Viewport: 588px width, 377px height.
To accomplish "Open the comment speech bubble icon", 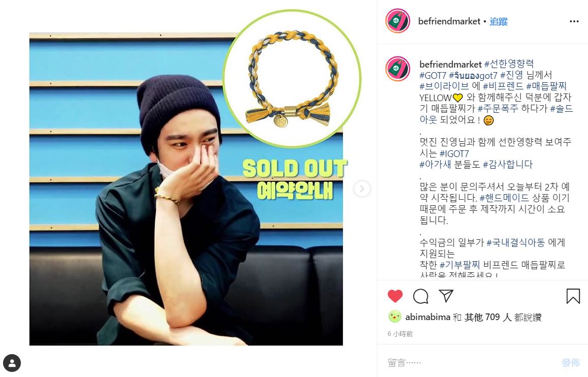I will coord(421,296).
